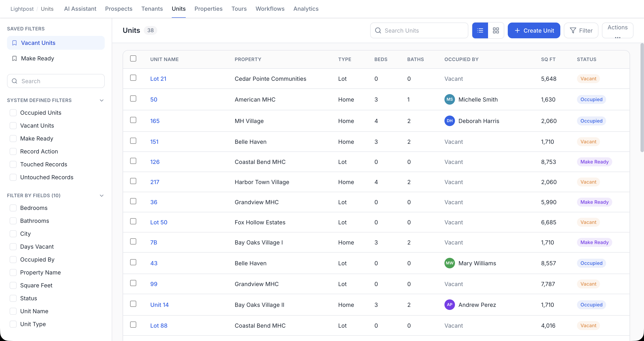The width and height of the screenshot is (644, 341).
Task: Select the unit 50 row checkbox
Action: click(133, 98)
